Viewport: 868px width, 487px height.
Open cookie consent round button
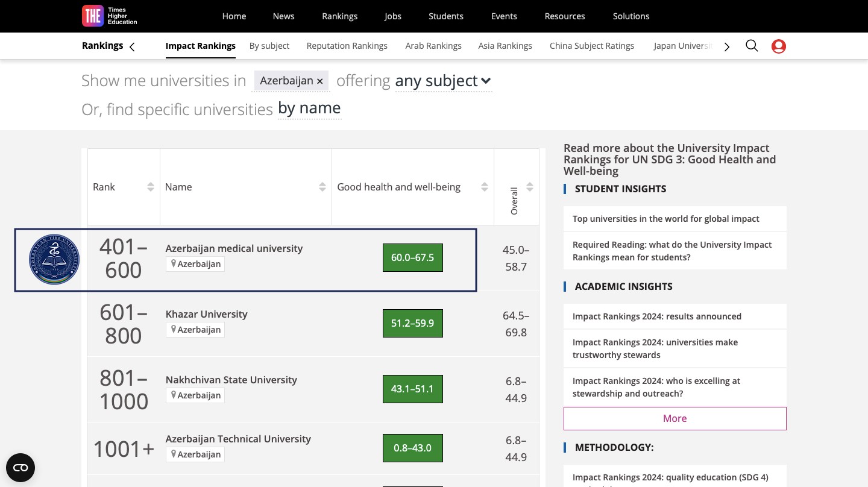20,468
